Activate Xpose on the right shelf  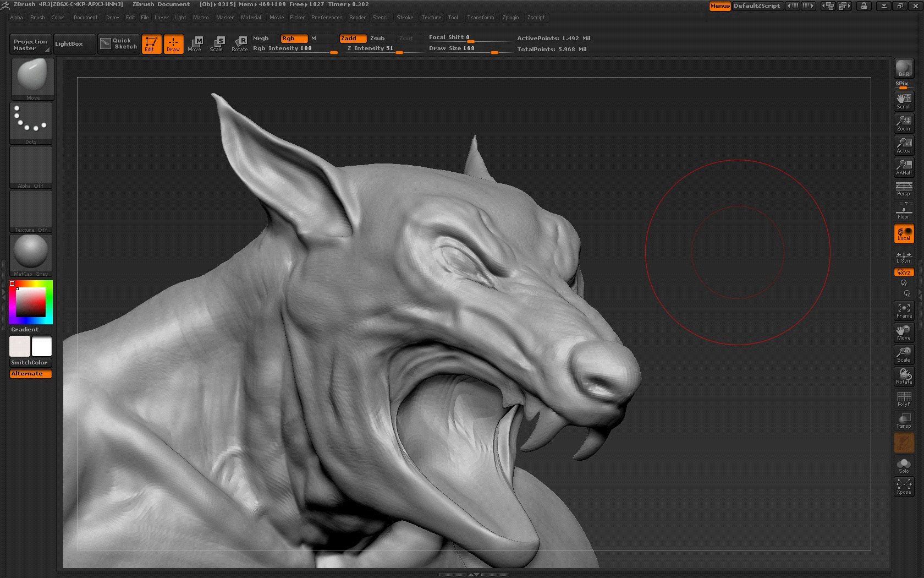903,487
